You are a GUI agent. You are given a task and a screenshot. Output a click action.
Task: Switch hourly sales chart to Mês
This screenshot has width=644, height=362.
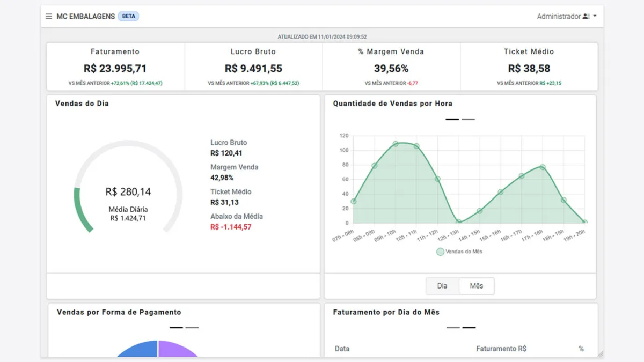[x=477, y=286]
